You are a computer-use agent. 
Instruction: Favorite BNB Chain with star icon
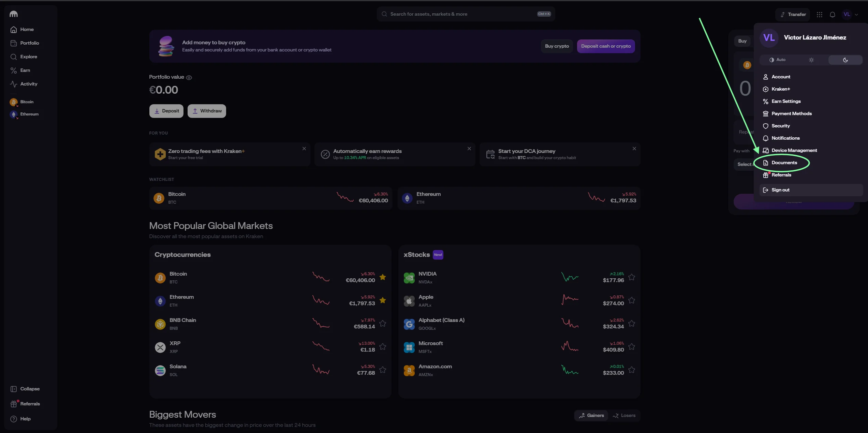(x=383, y=323)
